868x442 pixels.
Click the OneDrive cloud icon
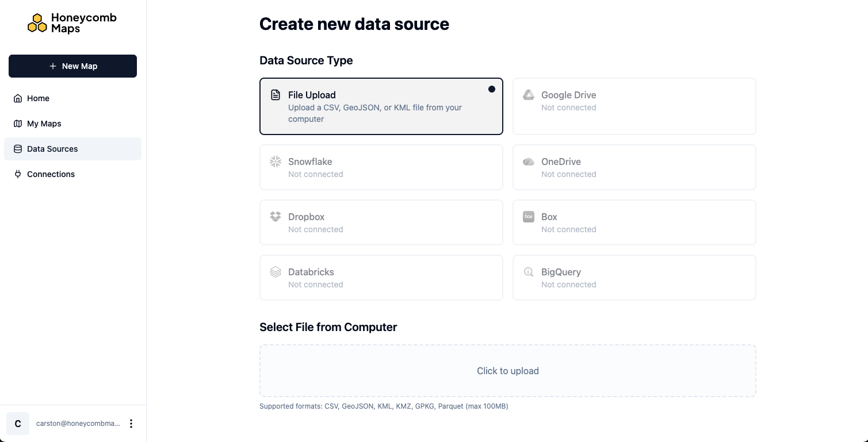(x=528, y=162)
